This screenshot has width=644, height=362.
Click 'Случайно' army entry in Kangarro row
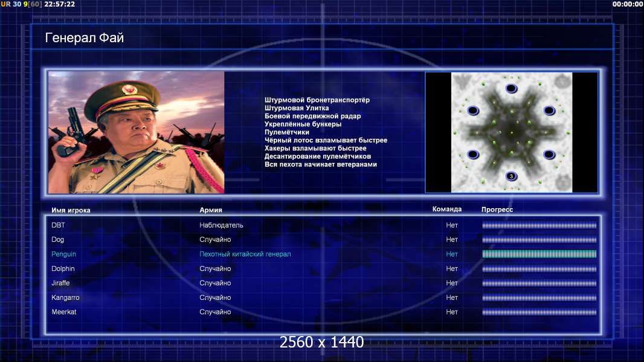[215, 297]
